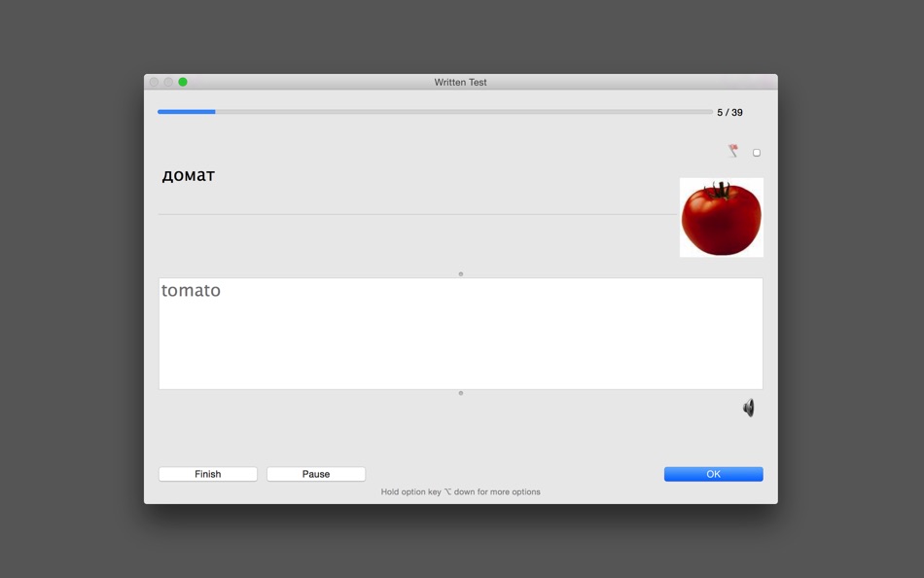This screenshot has width=924, height=578.
Task: Click the unfilled portion of the progress track
Action: 486,112
